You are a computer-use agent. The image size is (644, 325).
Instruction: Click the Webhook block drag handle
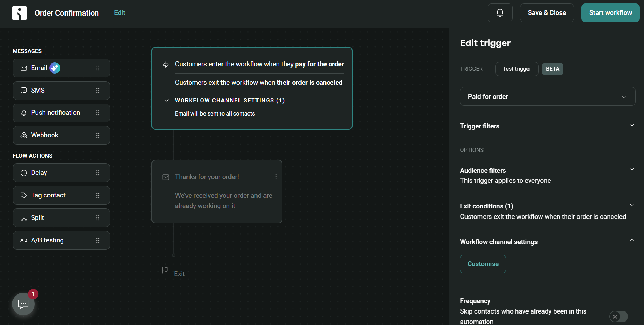[x=98, y=135]
